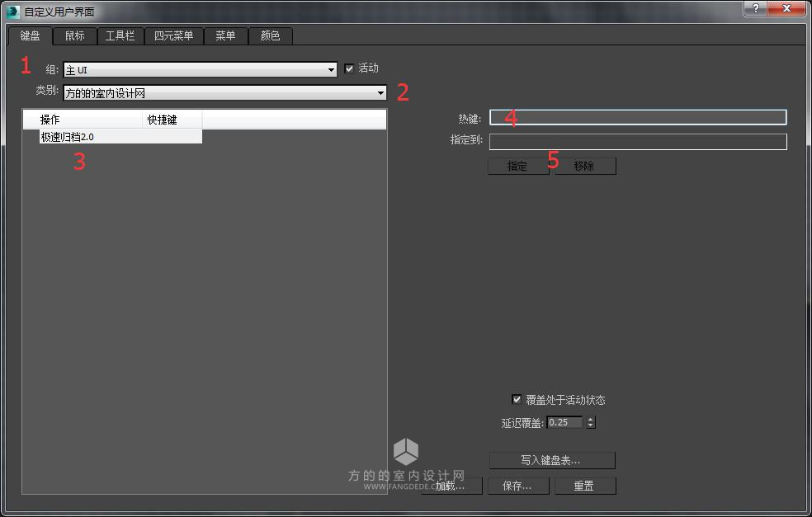Click the help question mark button
812x517 pixels.
click(x=756, y=8)
